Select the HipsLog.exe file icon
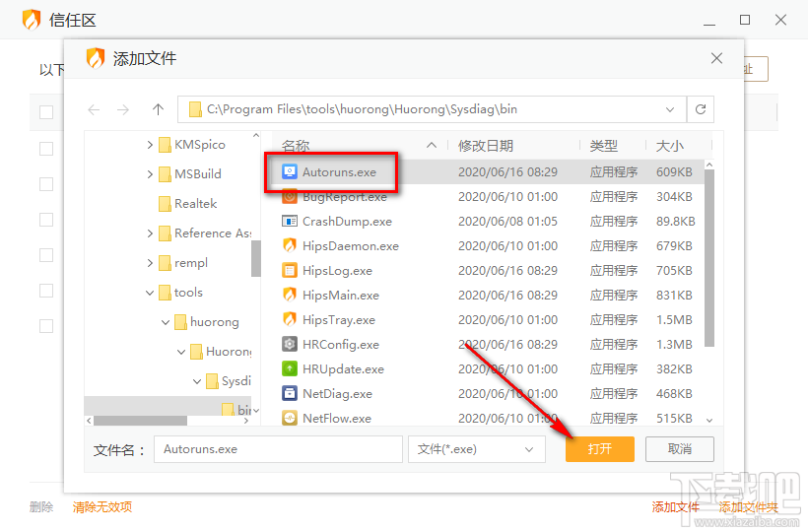This screenshot has width=808, height=532. point(290,270)
